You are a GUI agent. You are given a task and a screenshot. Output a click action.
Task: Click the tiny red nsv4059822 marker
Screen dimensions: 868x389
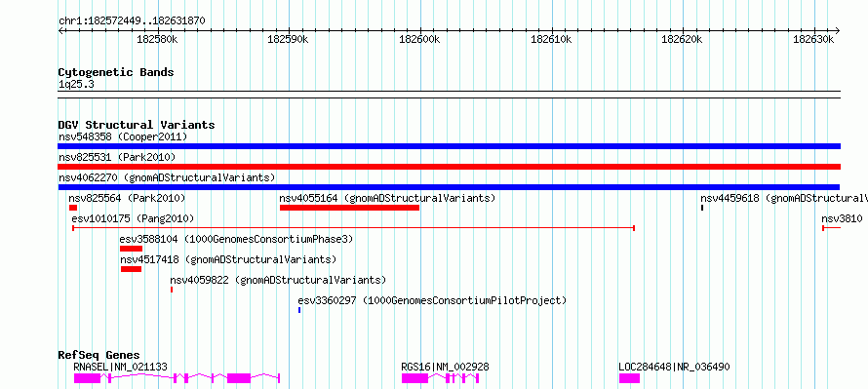pos(172,290)
